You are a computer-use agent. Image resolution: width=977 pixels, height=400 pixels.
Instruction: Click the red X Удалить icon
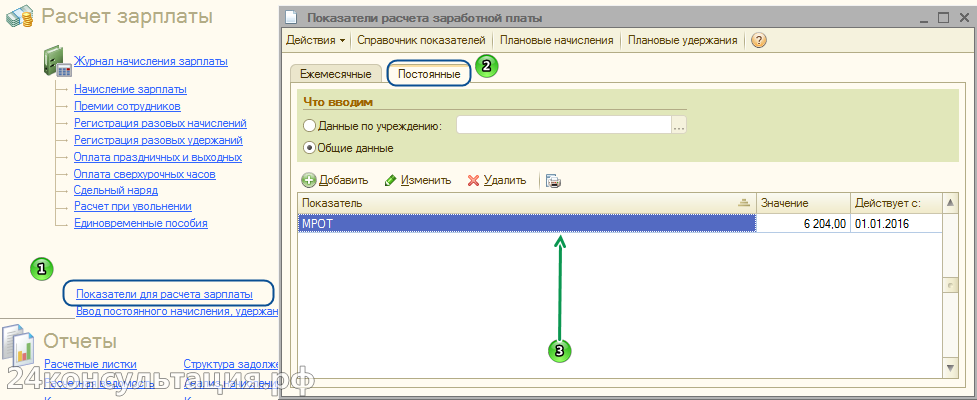[474, 180]
